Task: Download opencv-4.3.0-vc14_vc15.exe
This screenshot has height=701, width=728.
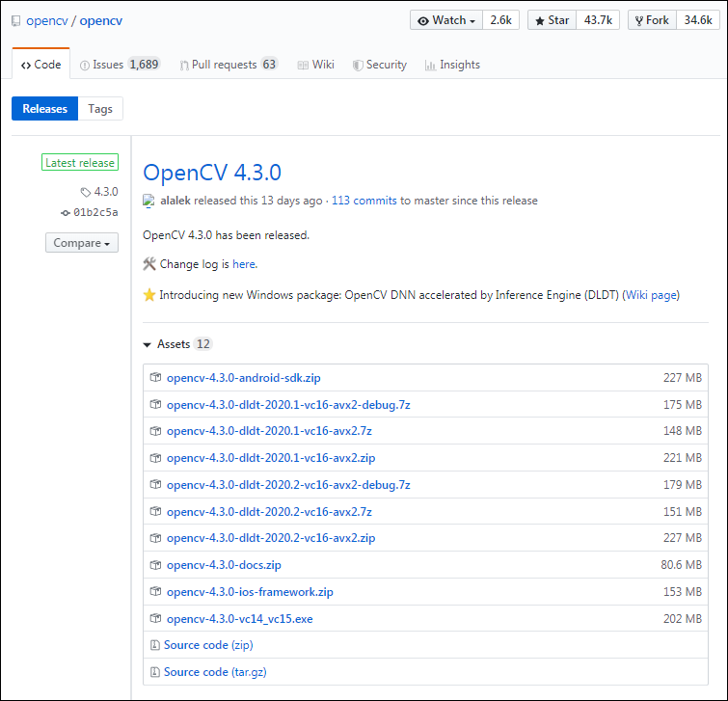Action: (x=239, y=619)
